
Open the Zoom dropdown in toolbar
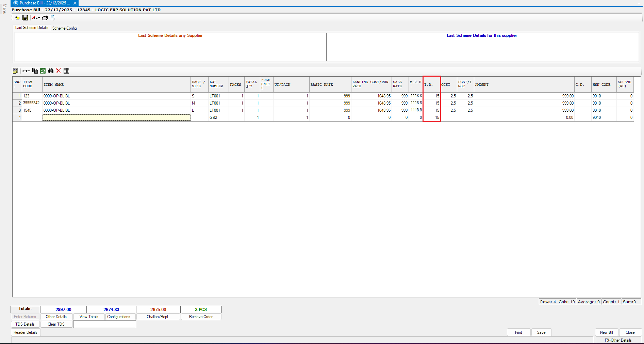click(x=36, y=18)
